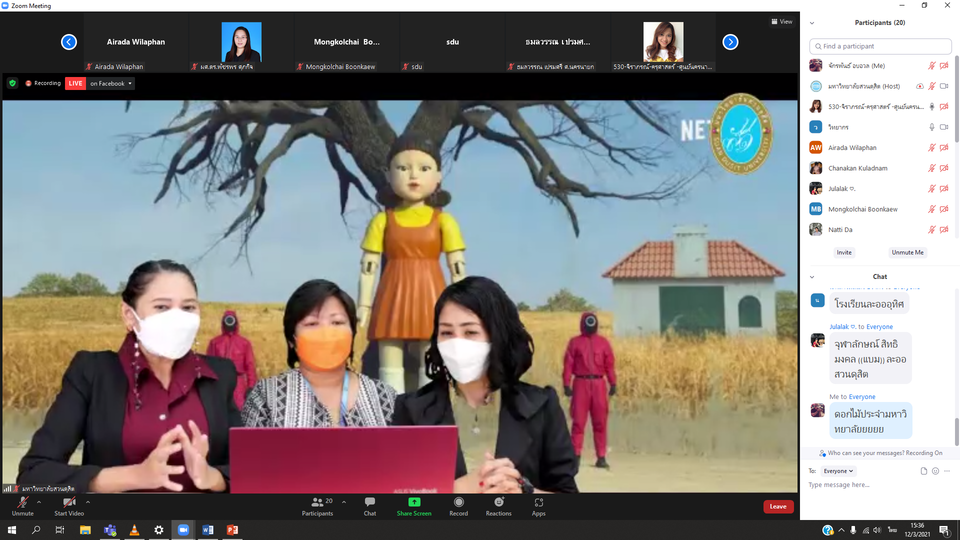Open the chat emoji picker
This screenshot has width=960, height=540.
tap(935, 471)
